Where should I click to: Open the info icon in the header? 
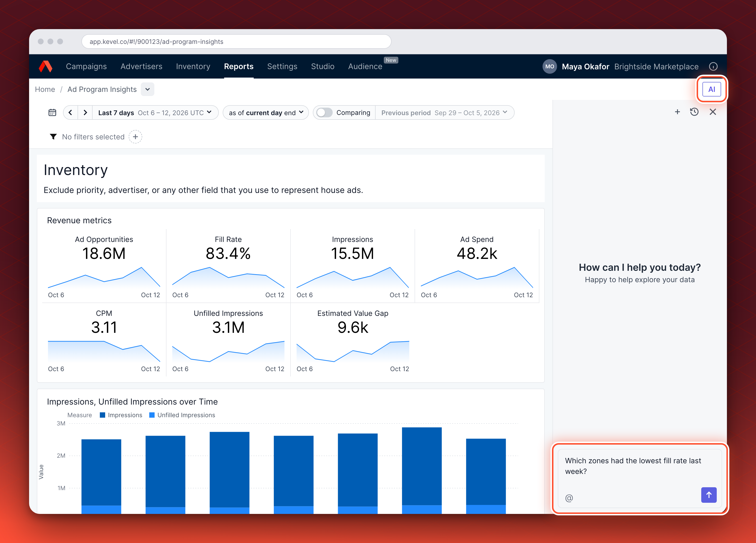tap(713, 66)
